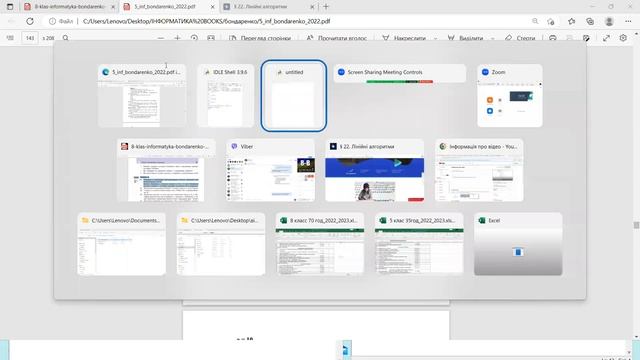640x360 pixels.
Task: Toggle the PDF table of contents sidebar
Action: (x=10, y=38)
